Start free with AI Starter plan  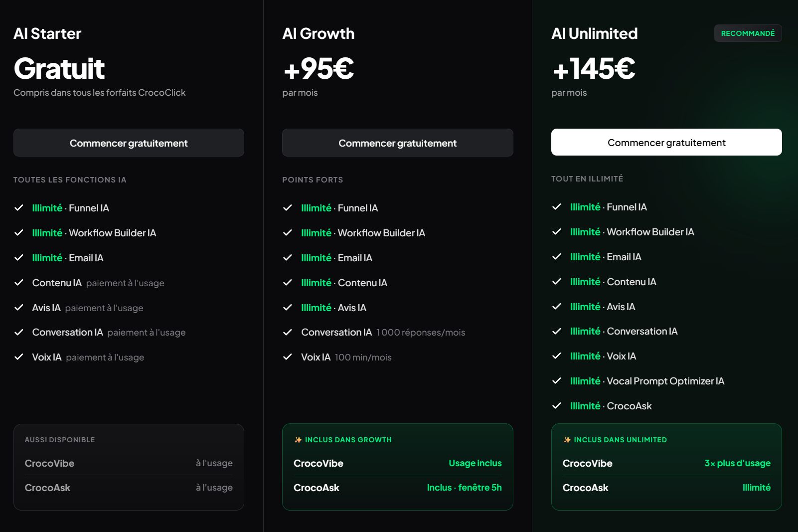coord(129,143)
